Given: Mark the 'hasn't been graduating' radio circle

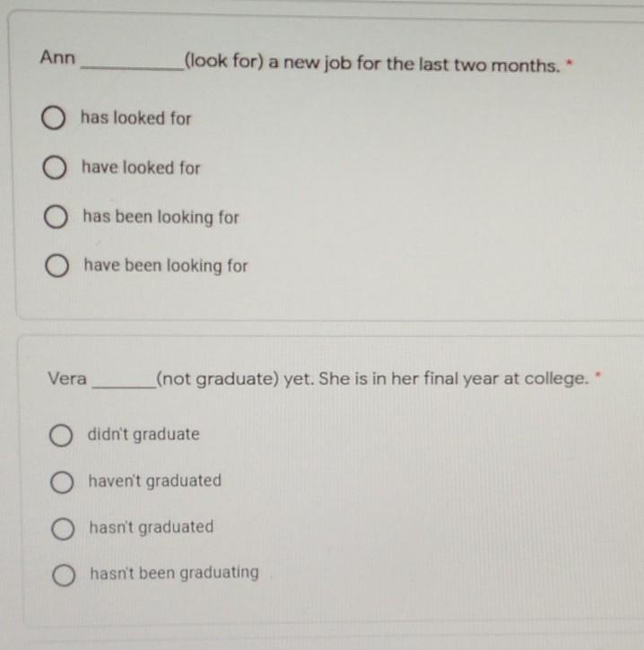Looking at the screenshot, I should click(x=64, y=575).
